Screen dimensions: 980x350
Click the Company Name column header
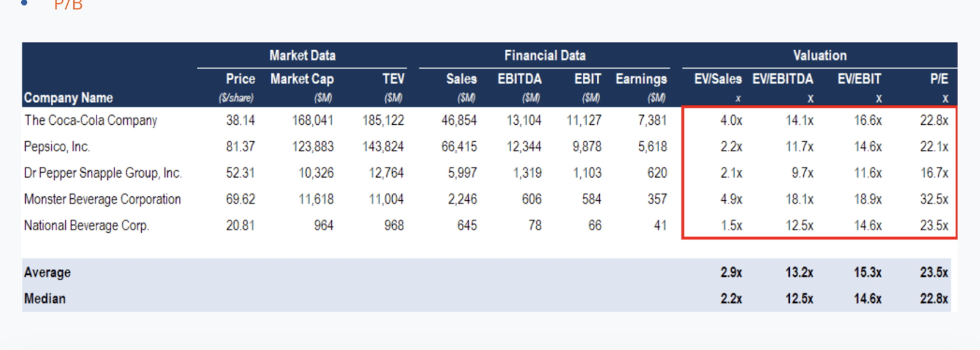(68, 98)
